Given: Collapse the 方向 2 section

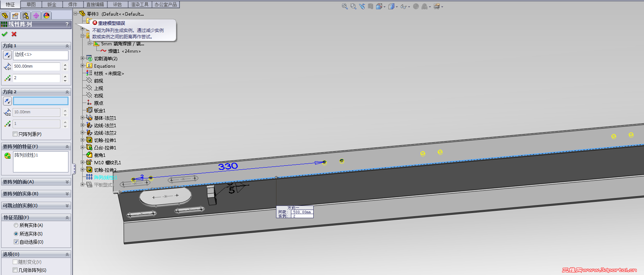Looking at the screenshot, I should [x=67, y=92].
